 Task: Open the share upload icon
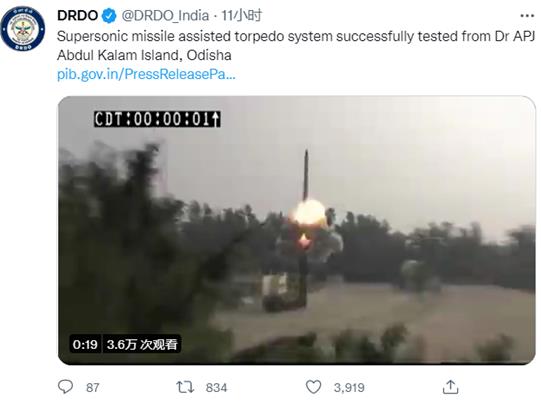tap(450, 387)
